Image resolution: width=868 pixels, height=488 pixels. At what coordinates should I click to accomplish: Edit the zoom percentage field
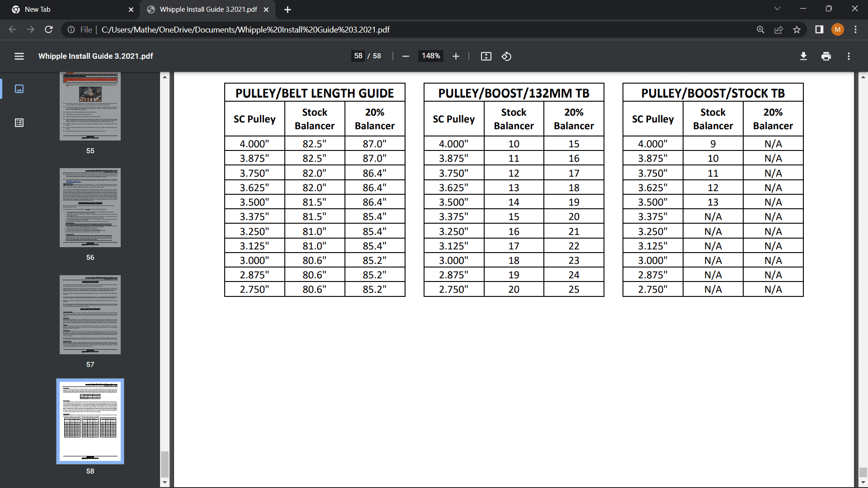coord(430,56)
